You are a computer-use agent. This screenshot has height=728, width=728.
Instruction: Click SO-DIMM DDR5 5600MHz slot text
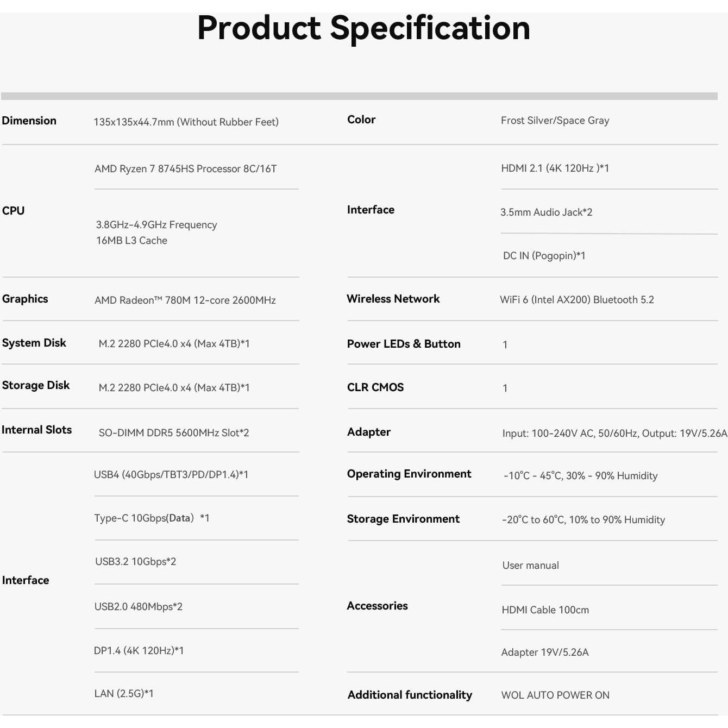[x=173, y=433]
